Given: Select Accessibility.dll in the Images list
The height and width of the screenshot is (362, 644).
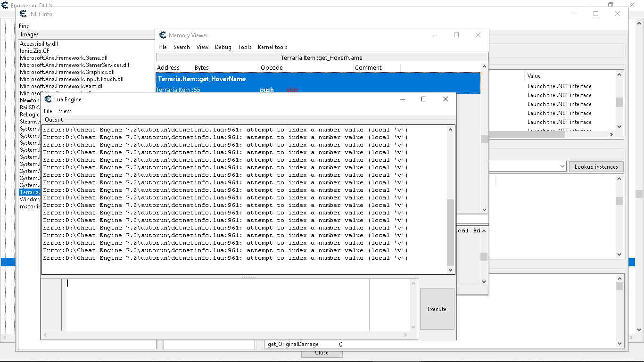Looking at the screenshot, I should (39, 43).
